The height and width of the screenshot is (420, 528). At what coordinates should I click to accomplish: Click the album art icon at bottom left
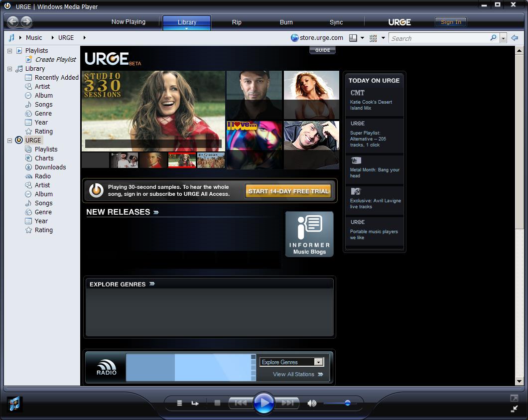click(x=14, y=404)
